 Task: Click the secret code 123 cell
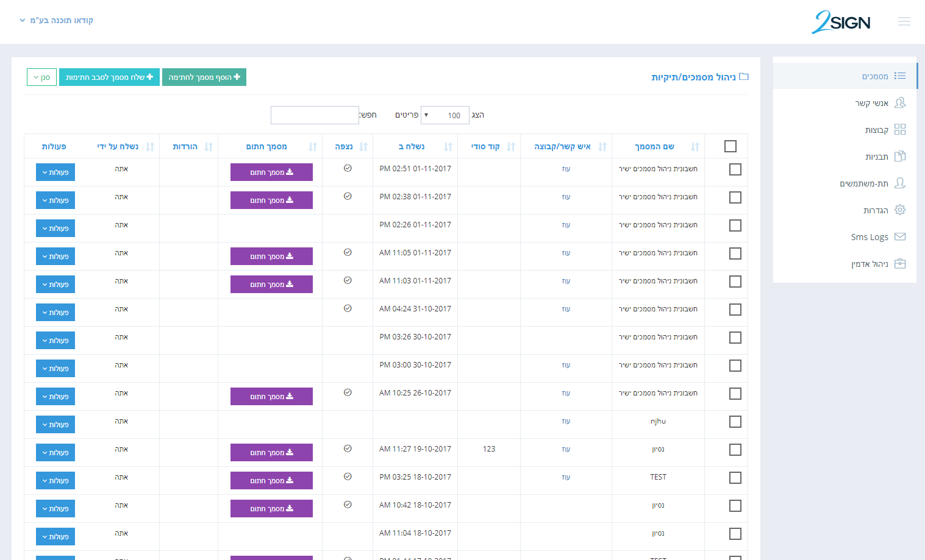pos(489,449)
